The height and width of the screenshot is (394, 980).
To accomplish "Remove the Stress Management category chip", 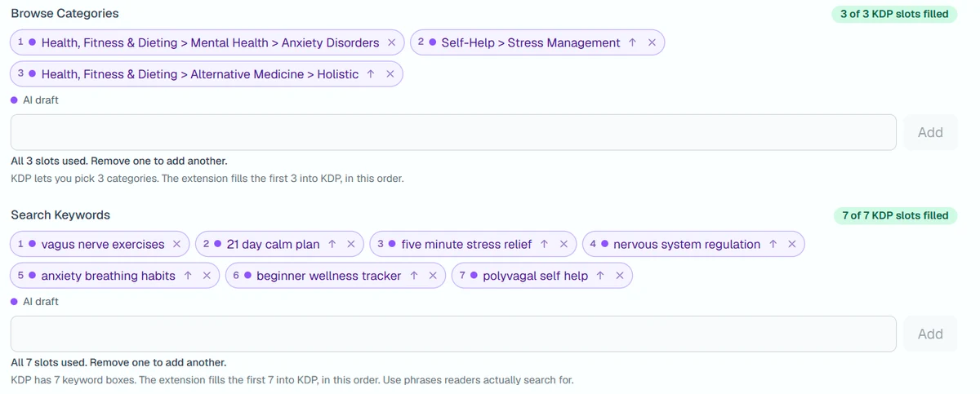I will click(652, 42).
